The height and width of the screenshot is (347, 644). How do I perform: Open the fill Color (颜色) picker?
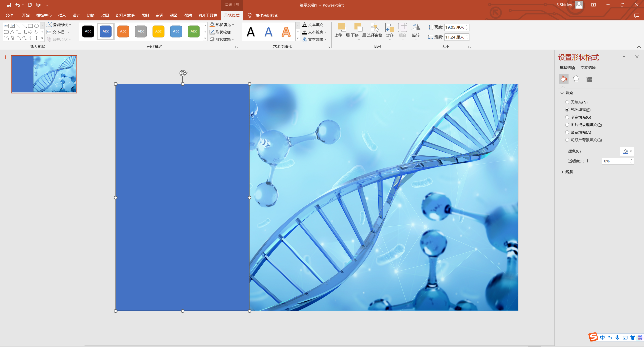tap(627, 151)
